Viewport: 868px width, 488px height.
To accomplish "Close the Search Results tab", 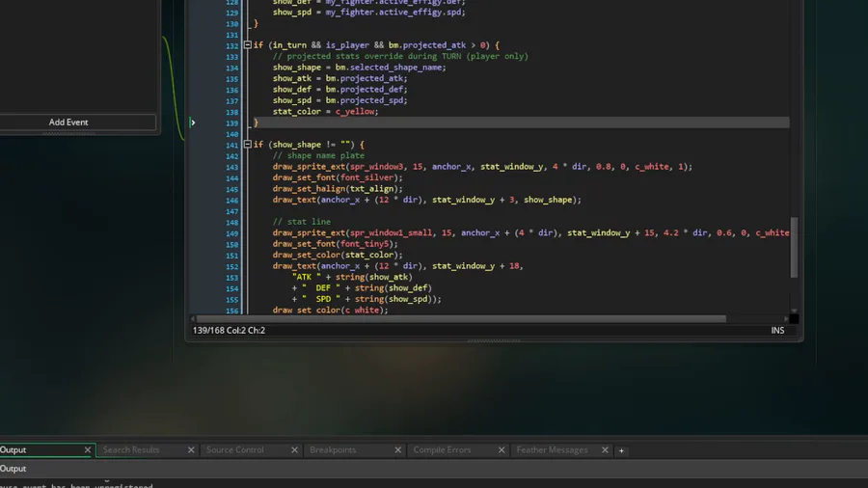I will [x=191, y=450].
